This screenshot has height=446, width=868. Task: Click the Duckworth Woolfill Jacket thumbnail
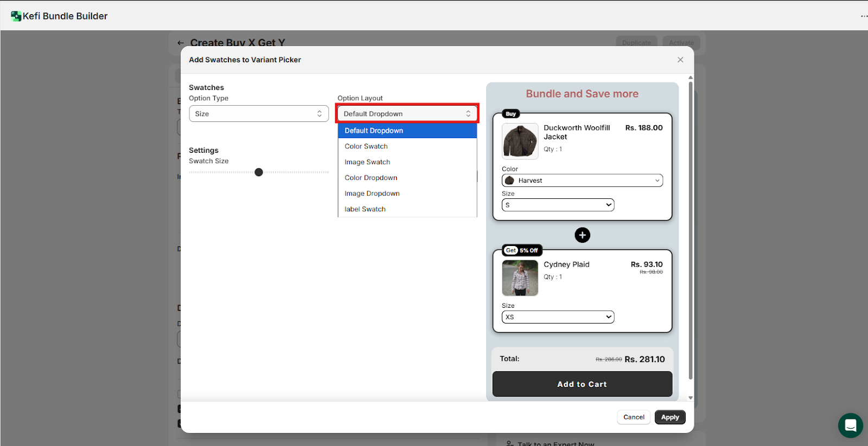pyautogui.click(x=520, y=141)
